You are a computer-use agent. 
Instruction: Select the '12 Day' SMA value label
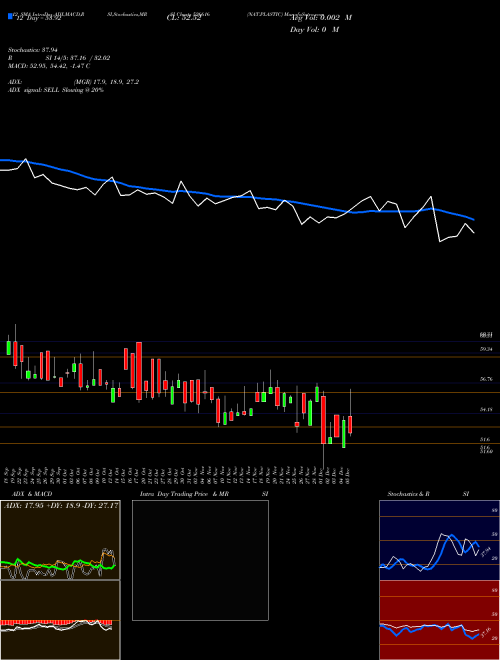point(37,18)
